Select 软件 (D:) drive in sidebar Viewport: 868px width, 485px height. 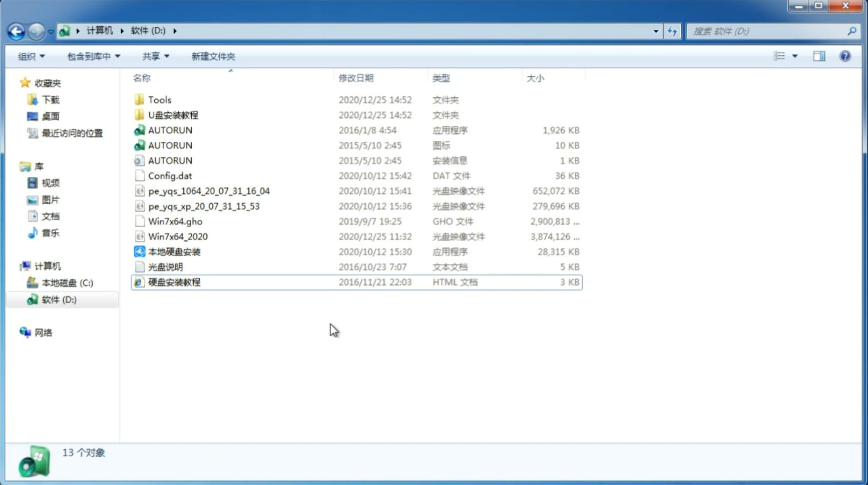tap(58, 299)
